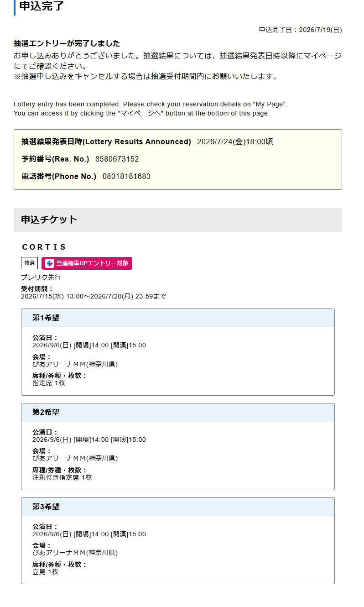Screen dimensions: 364x607
Task: Click the CORTIS event title
Action: point(44,247)
